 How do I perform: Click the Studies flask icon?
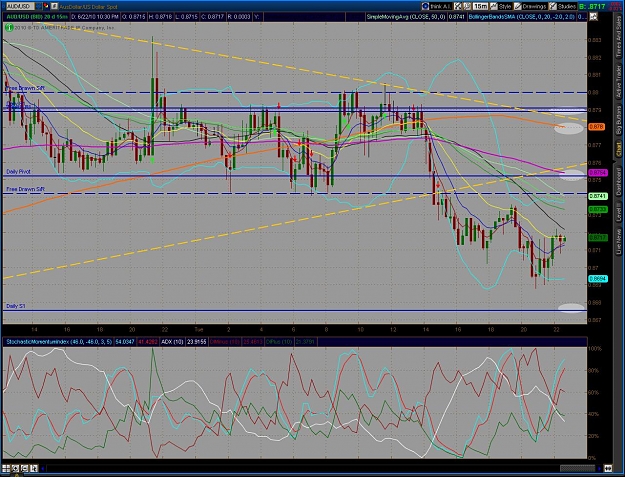553,6
